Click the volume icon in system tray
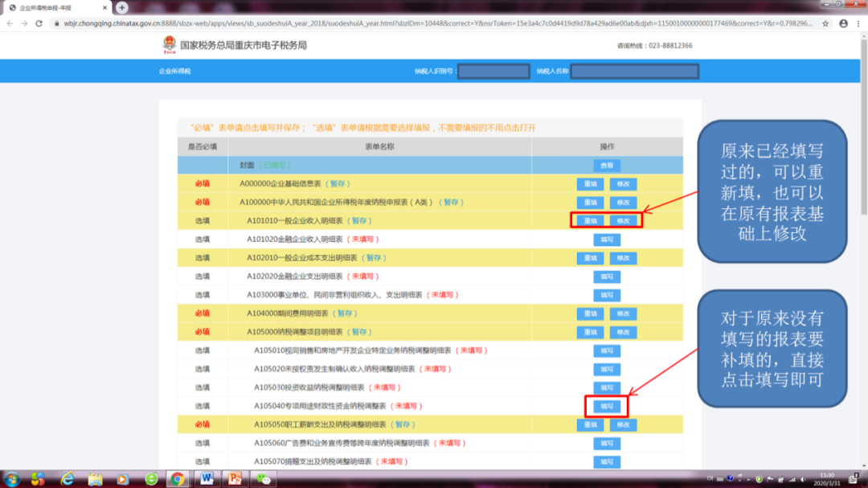This screenshot has width=868, height=488. pos(803,479)
